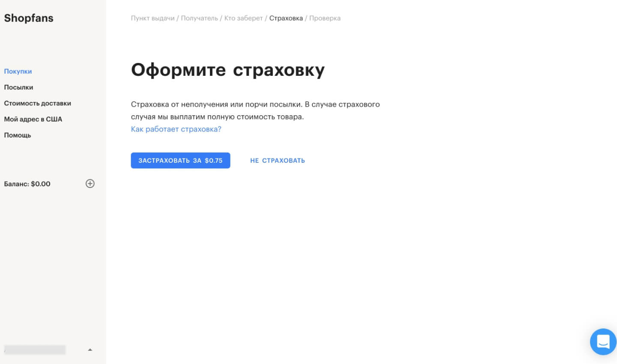617x364 pixels.
Task: Navigate to Кто заберет breadcrumb step
Action: coord(243,18)
